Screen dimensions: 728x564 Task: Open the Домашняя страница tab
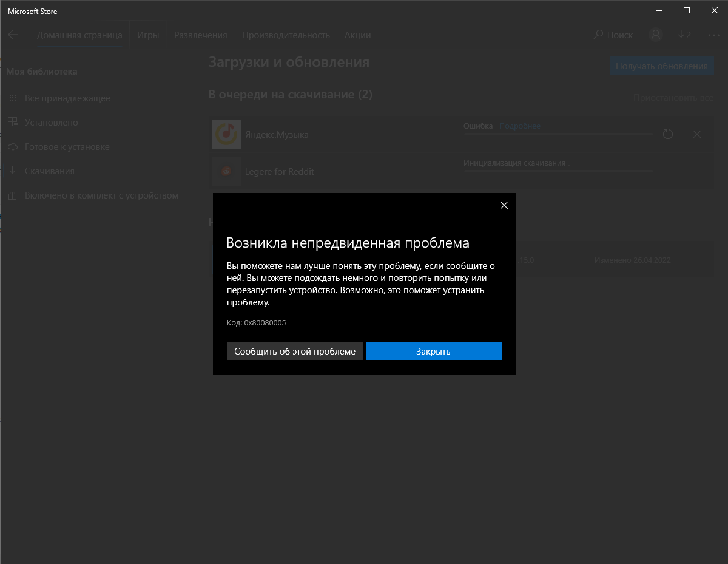[79, 35]
